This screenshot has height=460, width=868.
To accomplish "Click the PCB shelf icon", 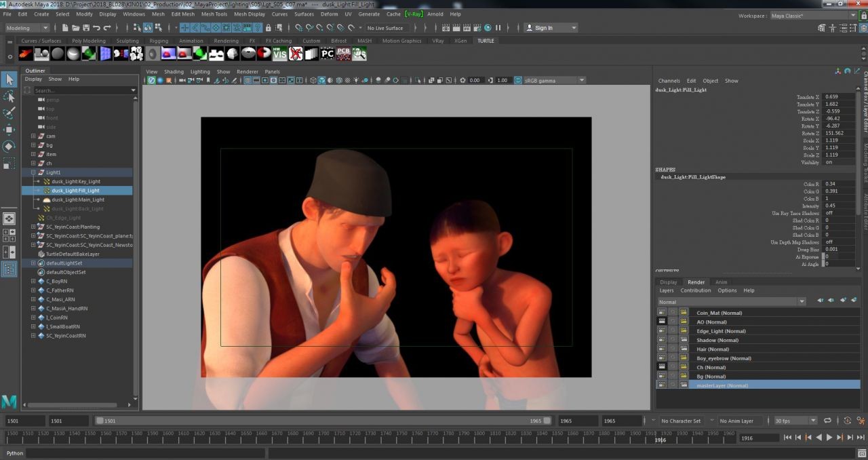I will click(x=344, y=54).
